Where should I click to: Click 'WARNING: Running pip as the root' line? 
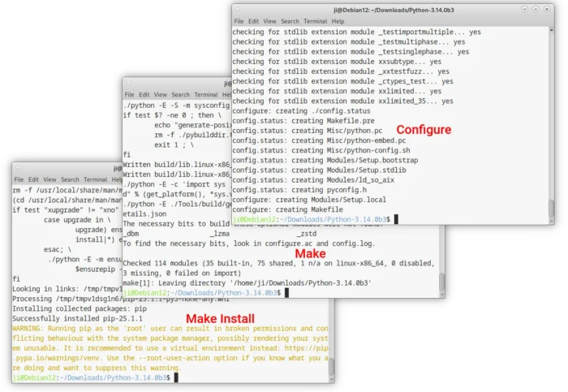point(170,328)
